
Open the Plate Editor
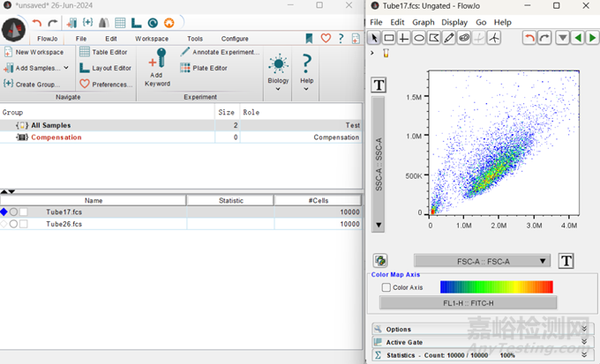[x=204, y=68]
